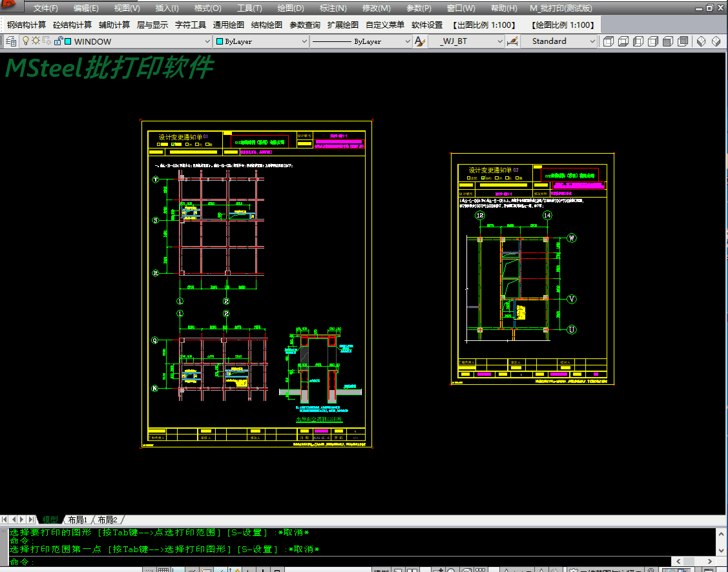Select the second cube visual style icon
This screenshot has height=572, width=728.
[623, 41]
